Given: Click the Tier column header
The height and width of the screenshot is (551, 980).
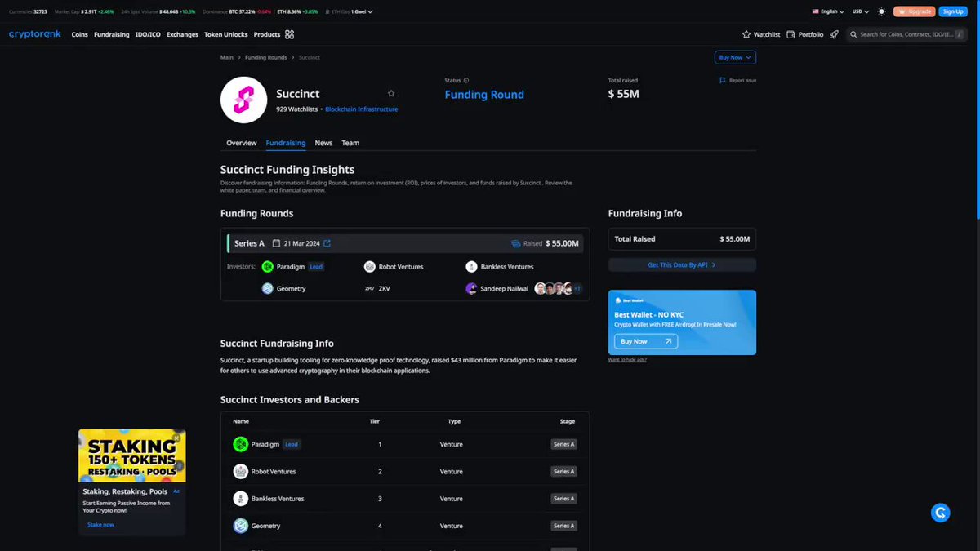Looking at the screenshot, I should (x=374, y=421).
